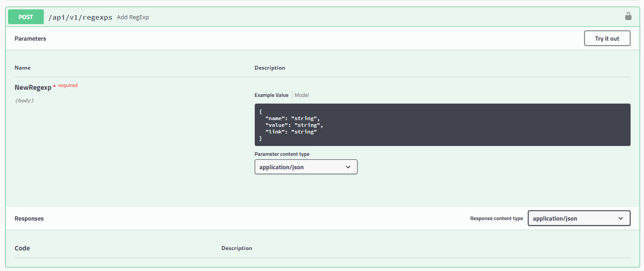Screen dimensions: 644x271
Task: Select the Example Value tab
Action: coord(271,95)
